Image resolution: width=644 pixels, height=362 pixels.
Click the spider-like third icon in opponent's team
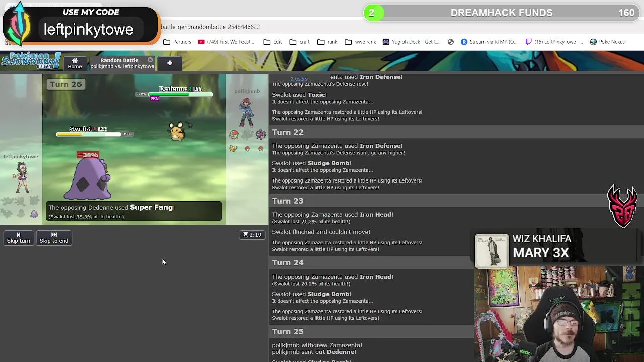click(x=260, y=134)
